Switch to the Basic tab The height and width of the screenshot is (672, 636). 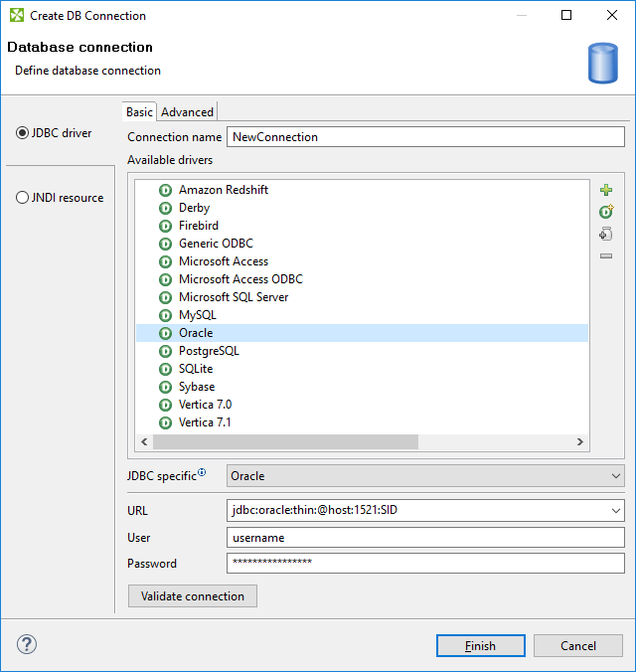[x=139, y=112]
